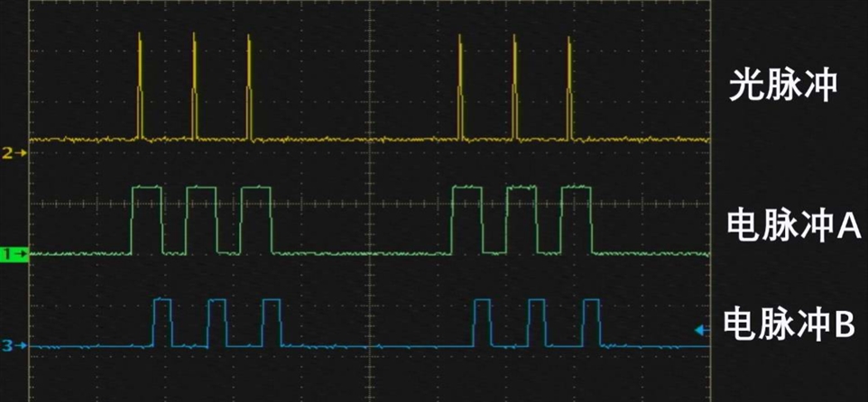This screenshot has width=868, height=402.
Task: Click the yellow channel 2 ground marker
Action: coord(14,153)
